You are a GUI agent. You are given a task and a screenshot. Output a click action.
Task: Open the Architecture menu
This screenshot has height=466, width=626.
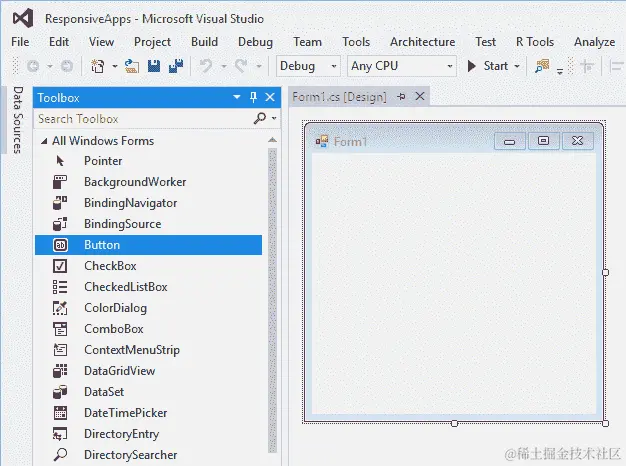click(423, 42)
